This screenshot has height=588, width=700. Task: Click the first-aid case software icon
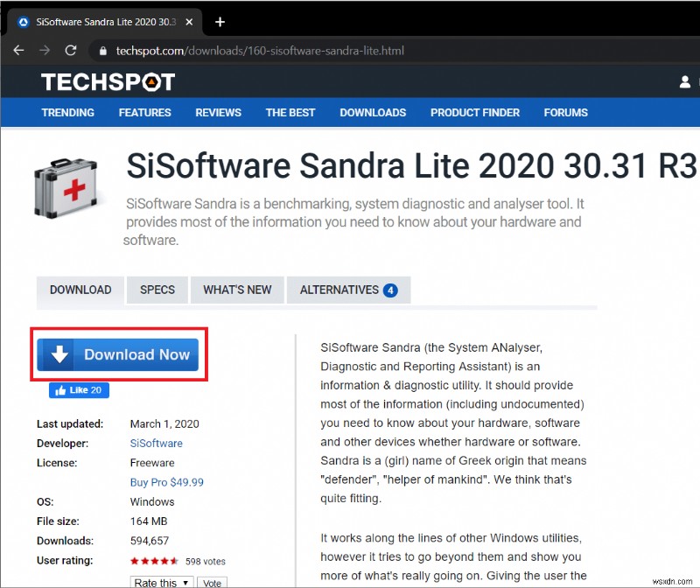(x=66, y=188)
